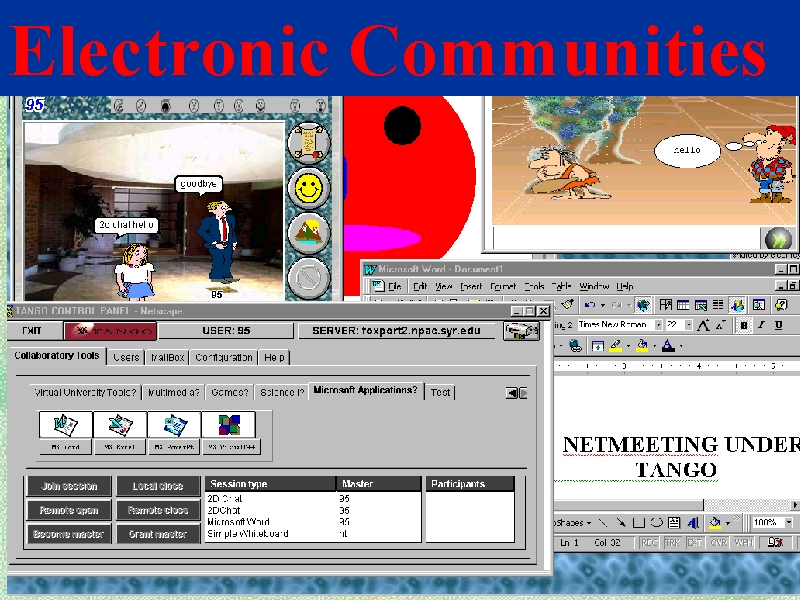Toggle Bold formatting in Word
800x600 pixels.
[x=743, y=325]
